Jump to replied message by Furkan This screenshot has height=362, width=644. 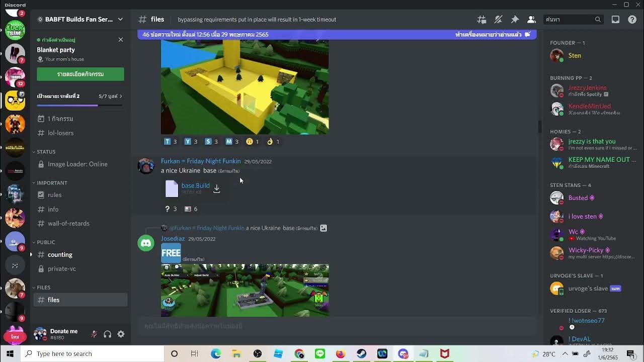[244, 228]
